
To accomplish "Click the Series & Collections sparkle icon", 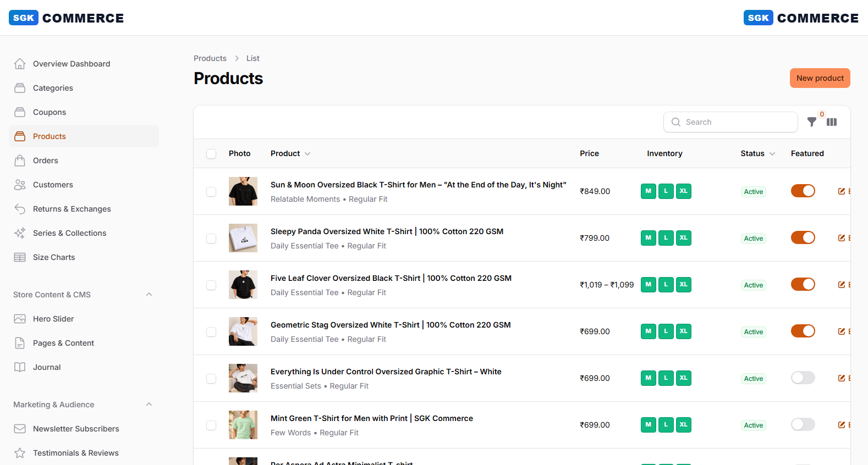I will click(x=20, y=233).
